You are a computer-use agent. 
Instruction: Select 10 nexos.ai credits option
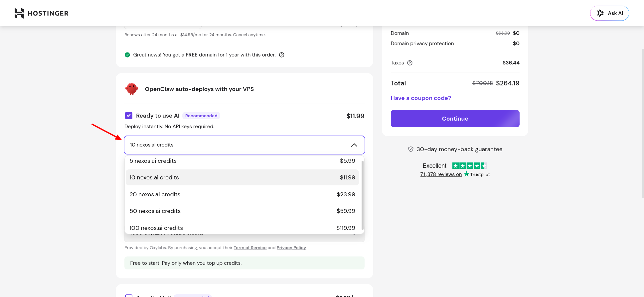coord(242,177)
